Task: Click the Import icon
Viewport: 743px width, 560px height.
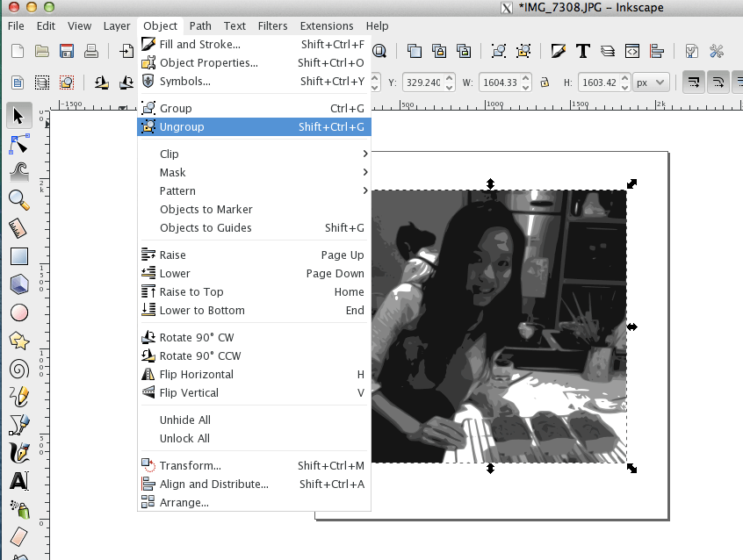Action: 126,51
